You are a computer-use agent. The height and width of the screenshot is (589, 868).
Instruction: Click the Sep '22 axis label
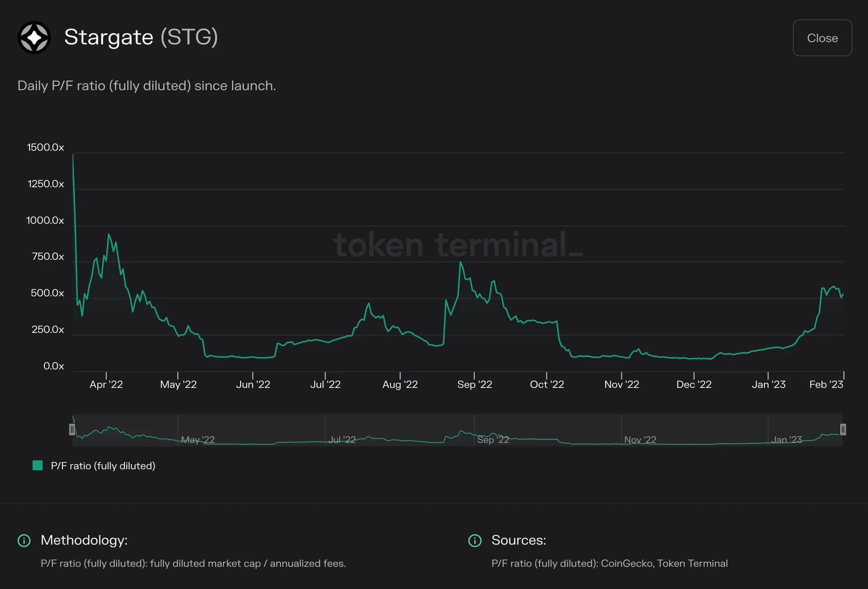pyautogui.click(x=474, y=384)
